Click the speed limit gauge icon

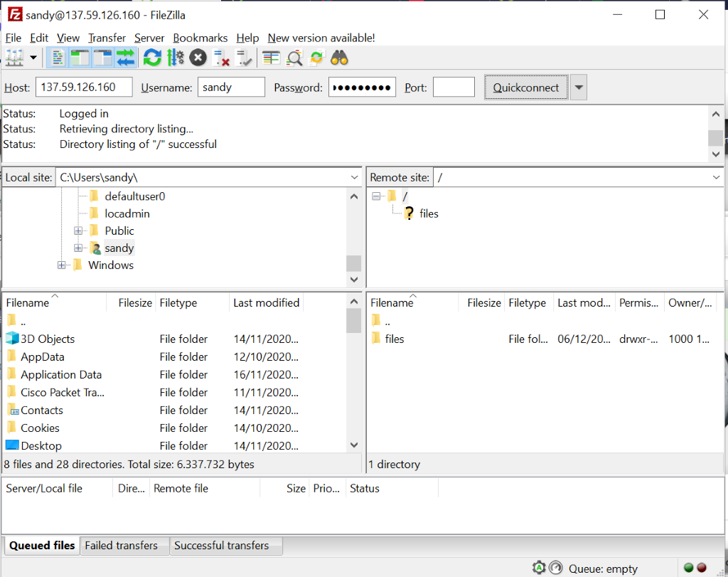coord(556,568)
